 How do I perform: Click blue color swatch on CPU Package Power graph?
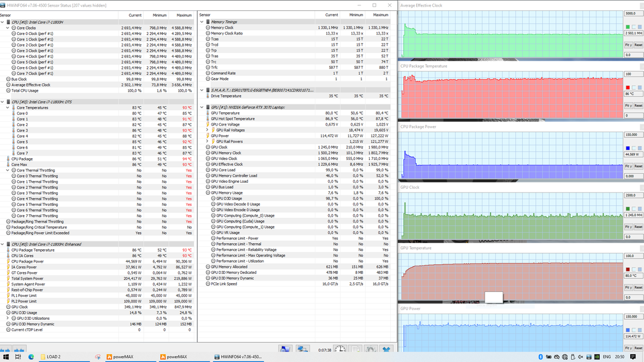[x=628, y=148]
